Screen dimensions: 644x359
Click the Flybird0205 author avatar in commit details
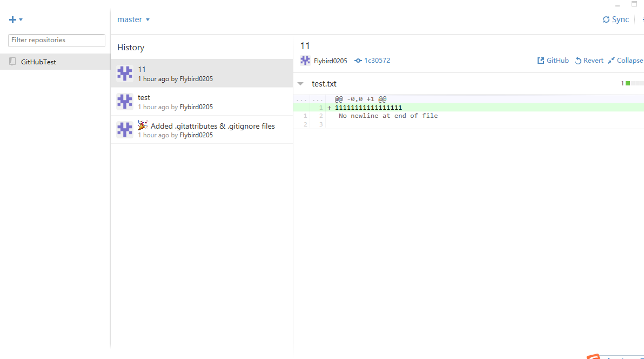305,61
